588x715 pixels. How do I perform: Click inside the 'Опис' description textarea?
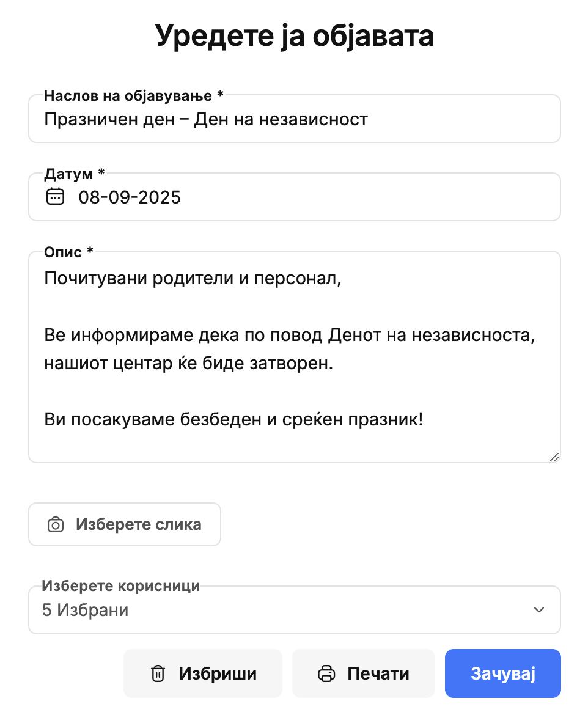tap(293, 391)
